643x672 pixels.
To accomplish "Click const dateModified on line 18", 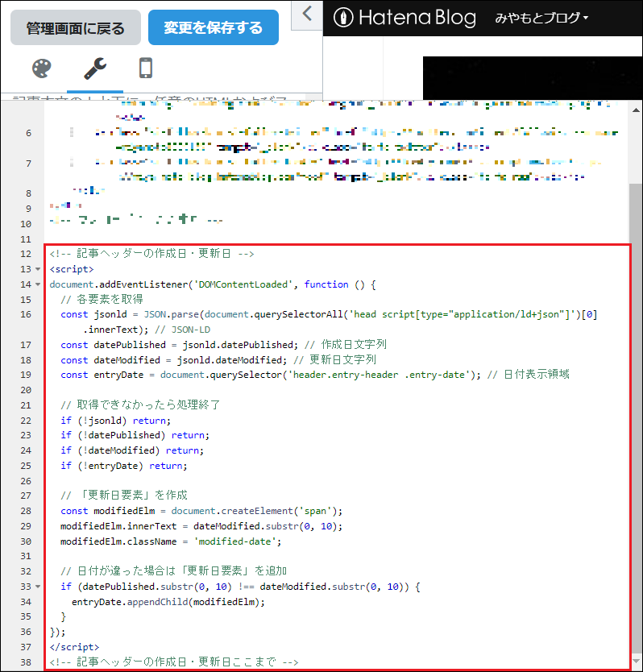I will pyautogui.click(x=110, y=359).
